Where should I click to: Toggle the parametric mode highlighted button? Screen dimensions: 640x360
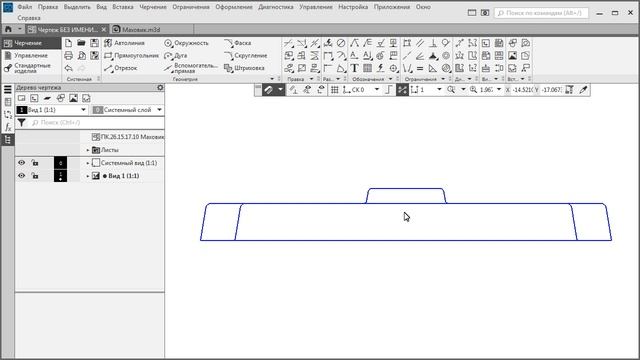(x=402, y=90)
